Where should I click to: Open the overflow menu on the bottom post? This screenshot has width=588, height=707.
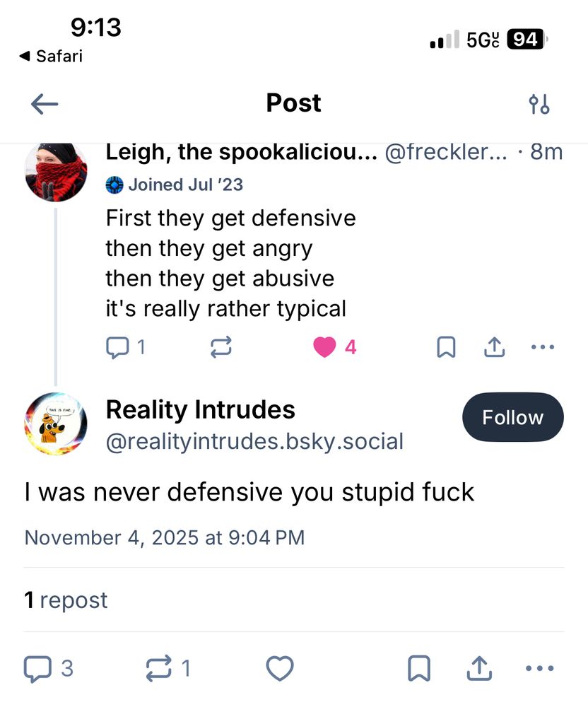539,667
